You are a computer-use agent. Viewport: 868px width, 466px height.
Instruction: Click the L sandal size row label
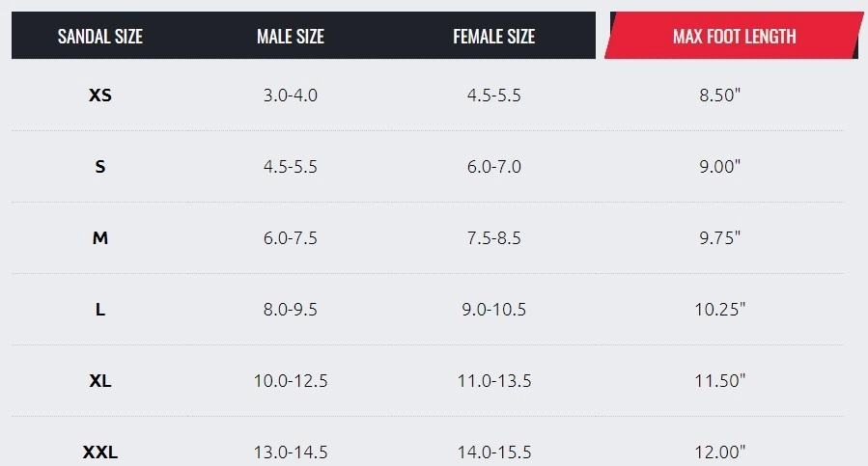[x=99, y=310]
